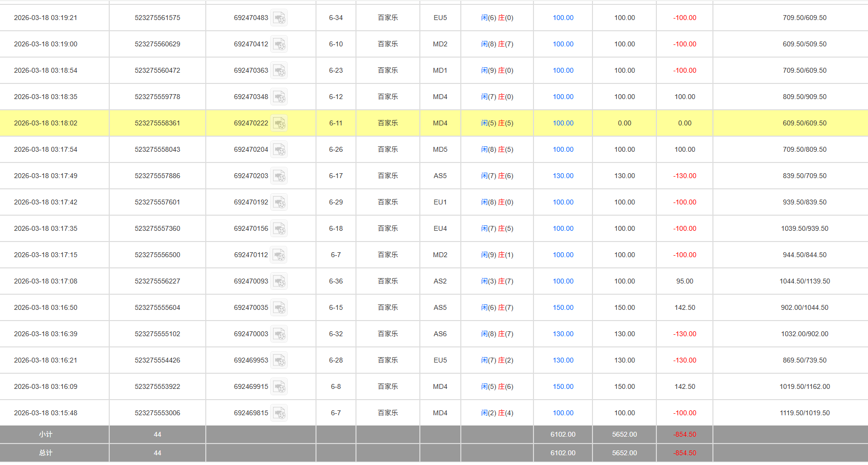This screenshot has width=868, height=465.
Task: Select order number 523275558361 in highlighted row
Action: coord(157,123)
